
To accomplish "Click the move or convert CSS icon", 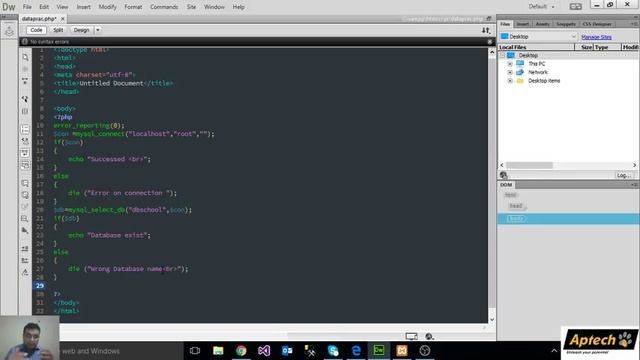I will [x=25, y=231].
